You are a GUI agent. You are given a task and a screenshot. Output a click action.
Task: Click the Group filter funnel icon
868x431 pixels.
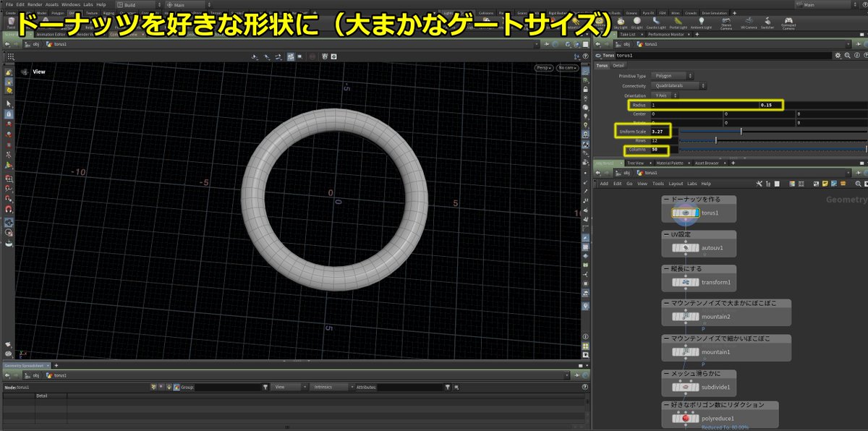tap(265, 387)
